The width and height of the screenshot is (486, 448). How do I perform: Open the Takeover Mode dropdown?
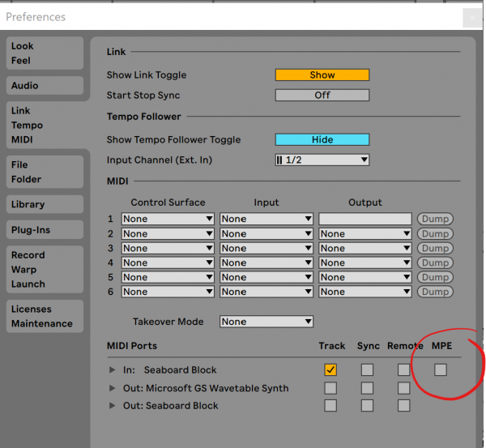click(266, 322)
